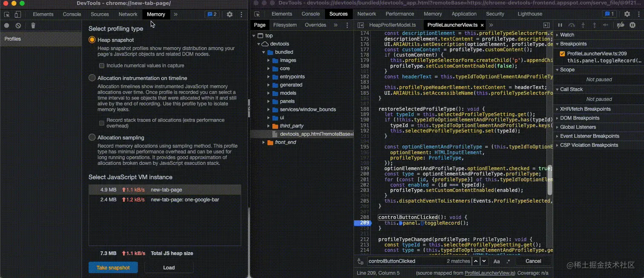Show more tabs in left DevTools
The image size is (644, 278).
click(x=175, y=14)
